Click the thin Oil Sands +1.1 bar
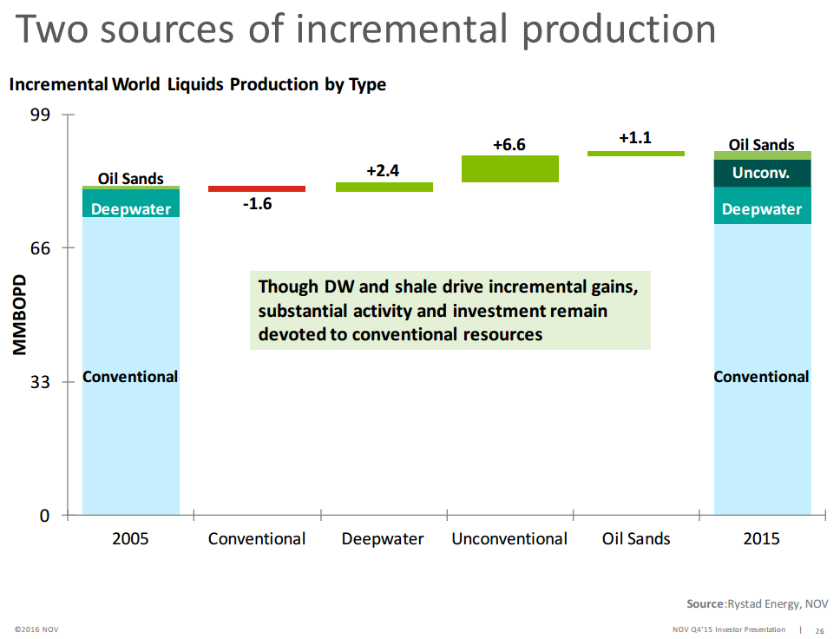 click(x=636, y=154)
